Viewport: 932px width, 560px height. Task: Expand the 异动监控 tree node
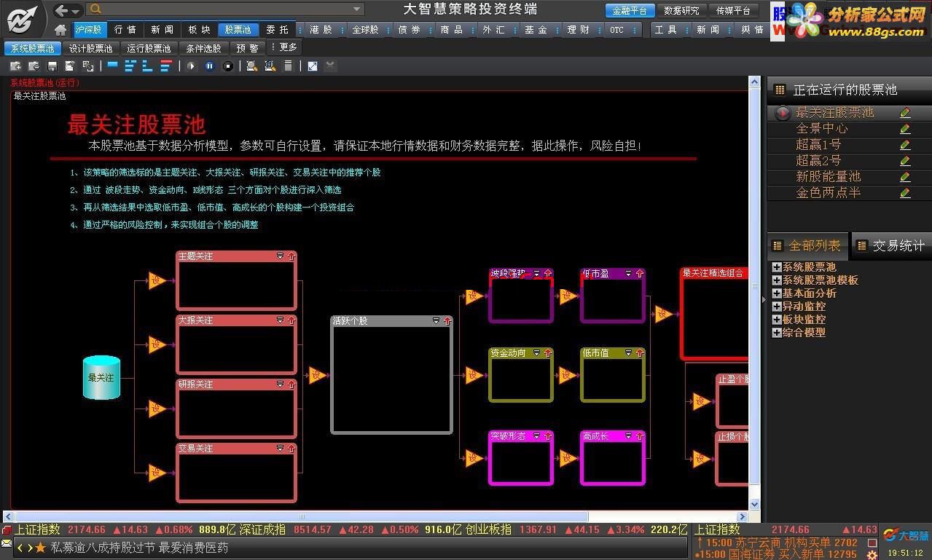[x=777, y=307]
